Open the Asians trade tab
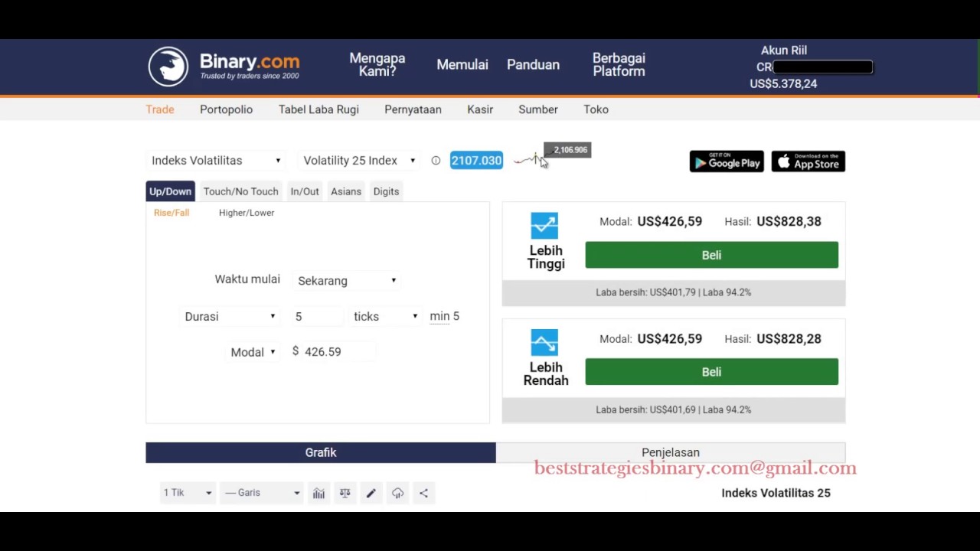 pyautogui.click(x=346, y=191)
